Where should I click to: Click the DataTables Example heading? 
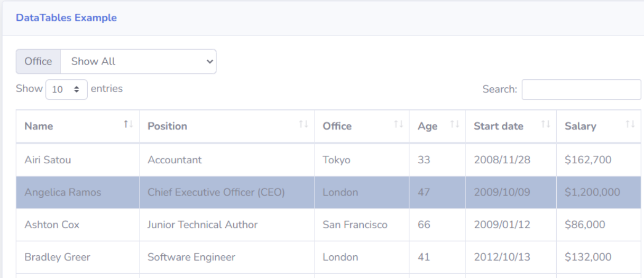[x=66, y=18]
